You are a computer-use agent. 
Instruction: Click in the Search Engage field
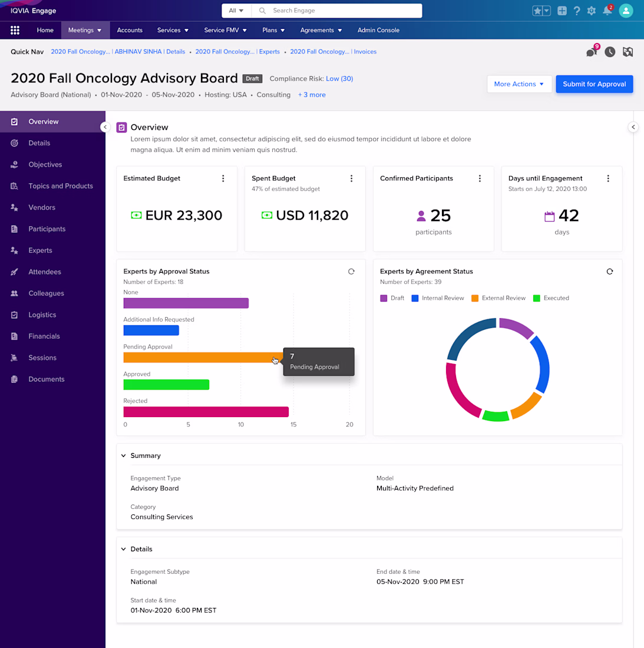[x=337, y=11]
